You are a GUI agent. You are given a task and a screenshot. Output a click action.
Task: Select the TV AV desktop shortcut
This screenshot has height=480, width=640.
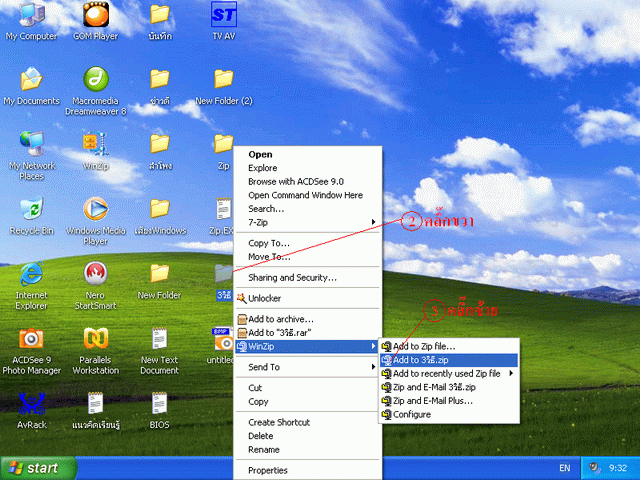(x=224, y=20)
